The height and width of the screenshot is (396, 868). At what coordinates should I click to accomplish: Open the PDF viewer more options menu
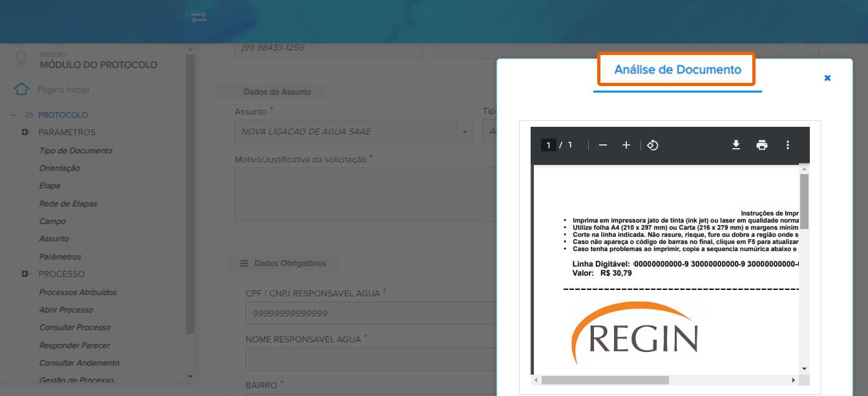(787, 145)
